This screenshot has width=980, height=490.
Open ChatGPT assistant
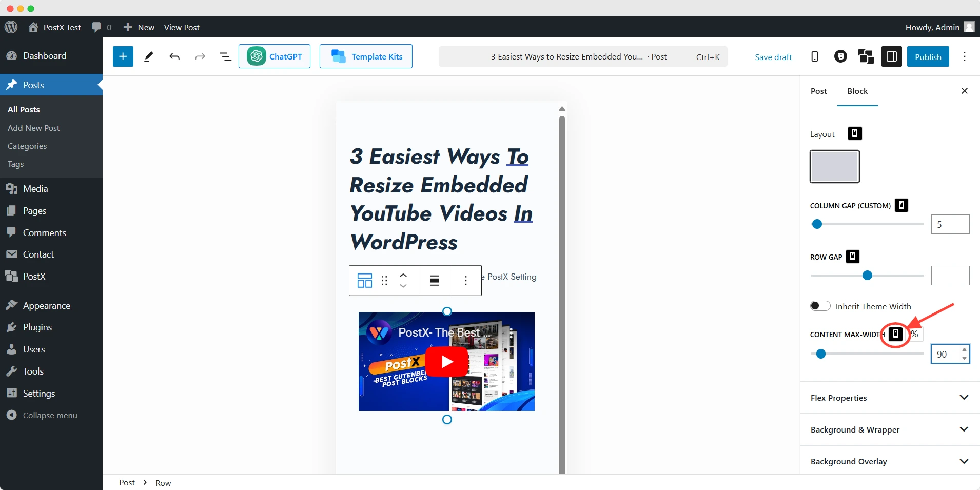tap(275, 56)
